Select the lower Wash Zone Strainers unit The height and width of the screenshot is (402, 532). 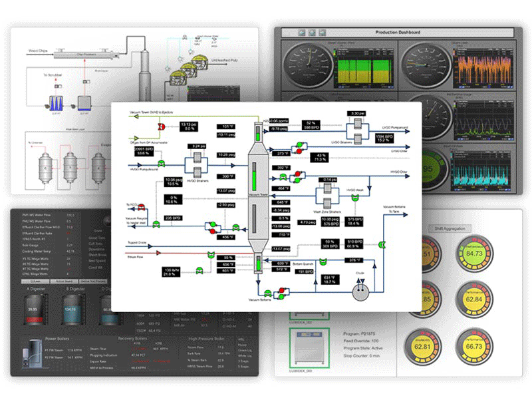coord(327,204)
